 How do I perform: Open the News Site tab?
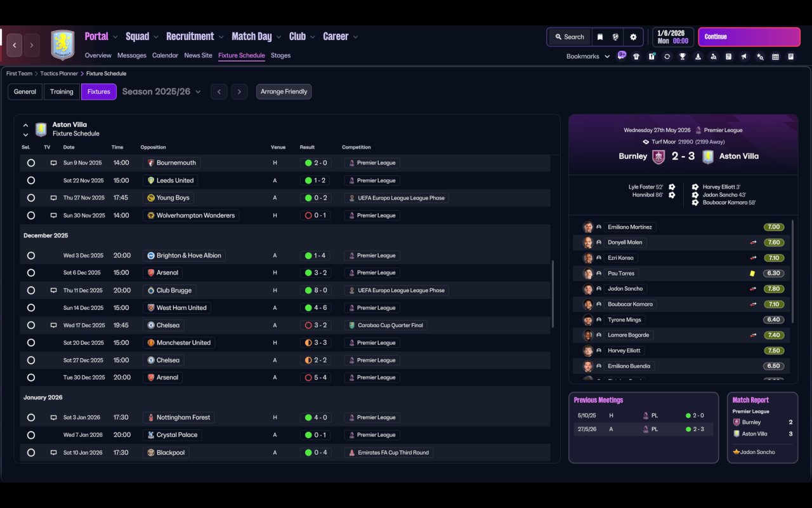point(198,55)
